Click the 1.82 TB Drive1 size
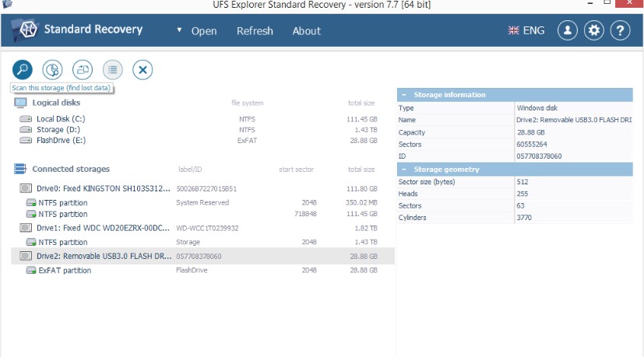 pyautogui.click(x=366, y=228)
